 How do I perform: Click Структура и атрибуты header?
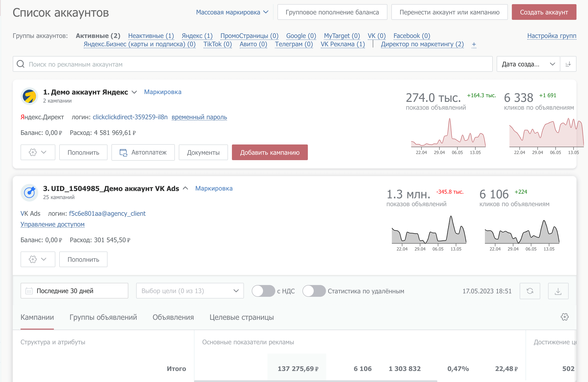pos(53,342)
